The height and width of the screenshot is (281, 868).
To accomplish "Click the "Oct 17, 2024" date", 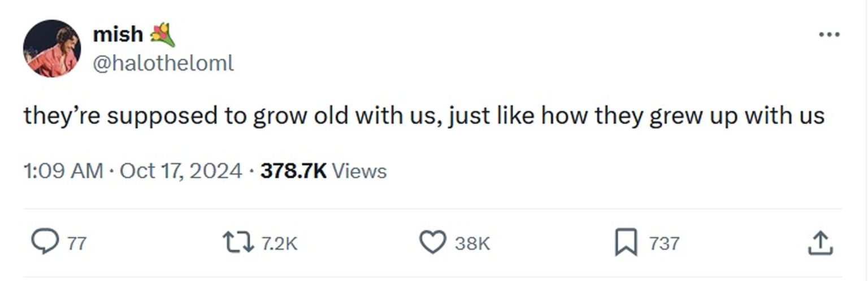I will point(181,170).
